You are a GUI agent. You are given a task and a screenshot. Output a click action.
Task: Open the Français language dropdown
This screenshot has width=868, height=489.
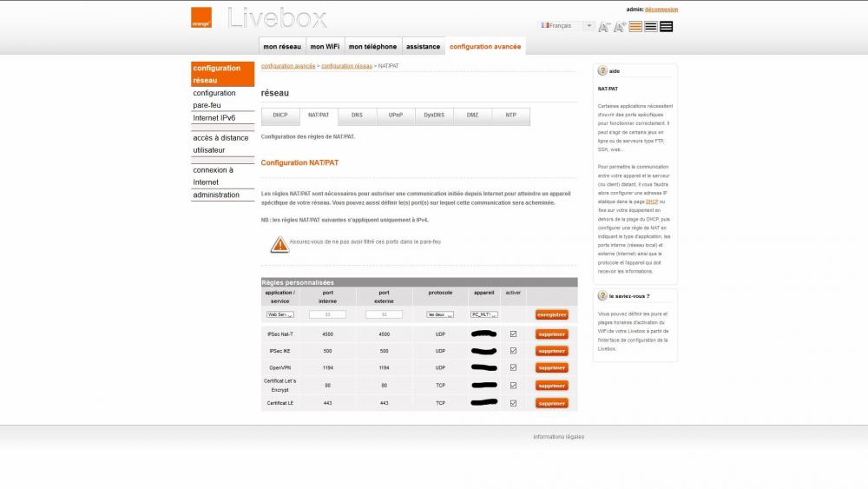click(566, 25)
